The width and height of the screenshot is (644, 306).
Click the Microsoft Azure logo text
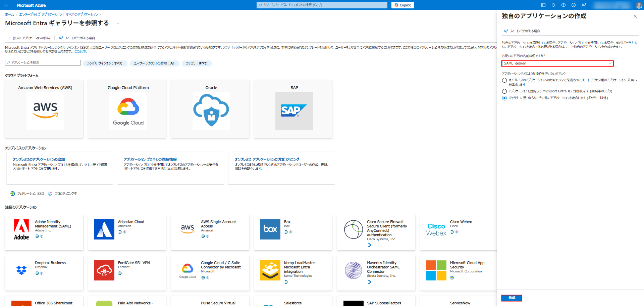click(31, 5)
